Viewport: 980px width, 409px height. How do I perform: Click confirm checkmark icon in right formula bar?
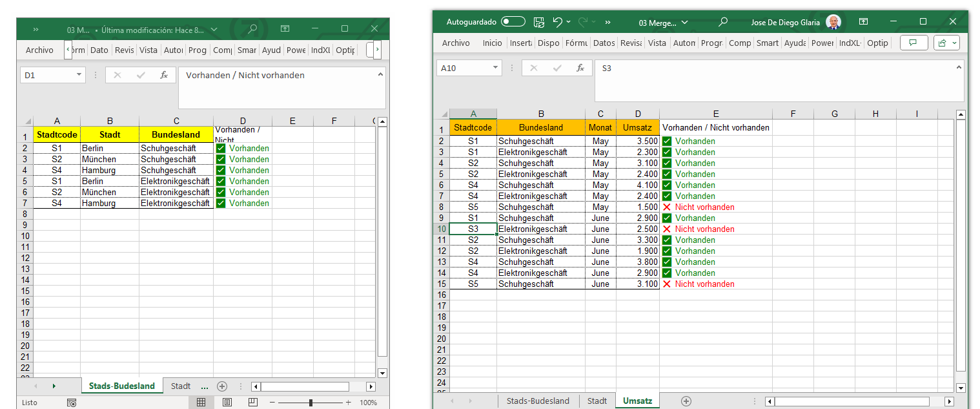(x=557, y=68)
